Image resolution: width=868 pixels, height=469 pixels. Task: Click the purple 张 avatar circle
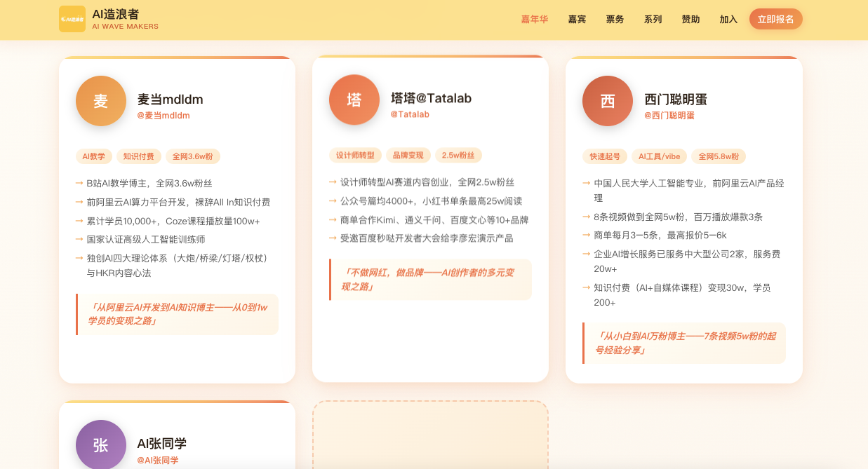[101, 444]
